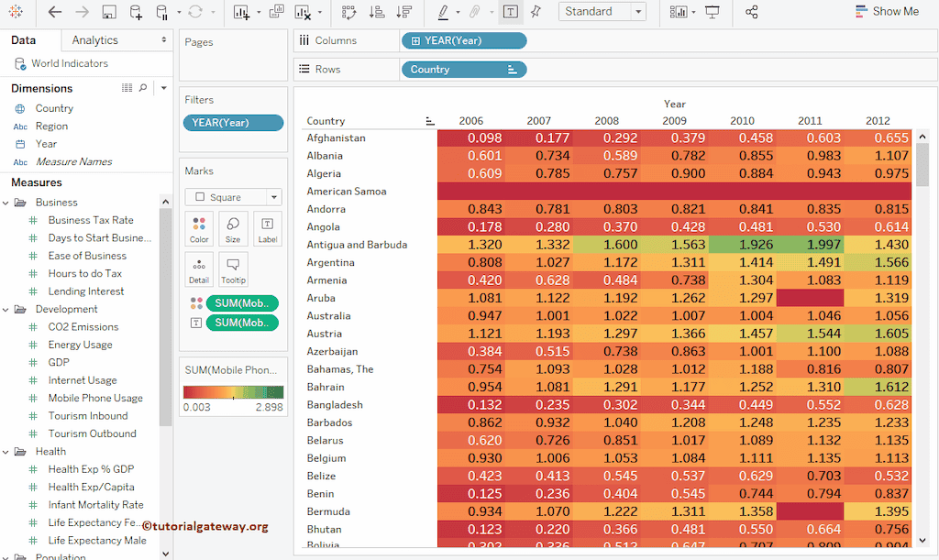Enter presentation mode
This screenshot has height=560, width=939.
[713, 12]
